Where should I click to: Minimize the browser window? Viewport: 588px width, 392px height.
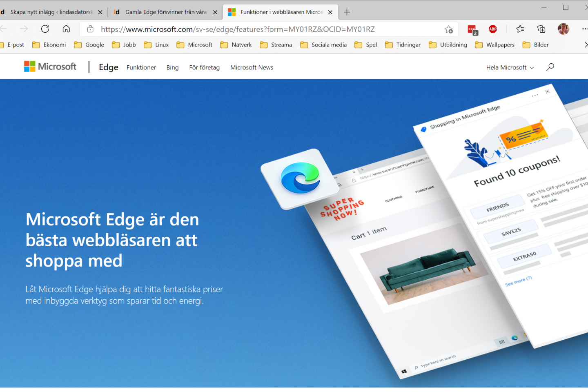pos(544,7)
